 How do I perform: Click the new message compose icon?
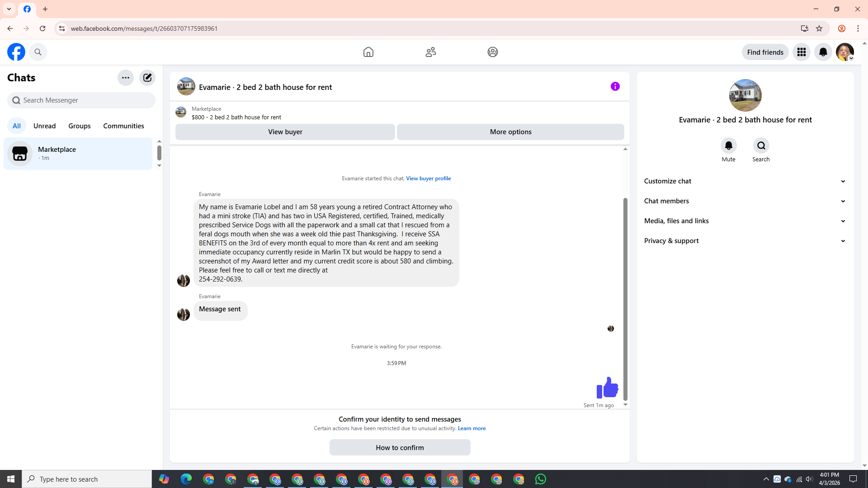(x=147, y=78)
